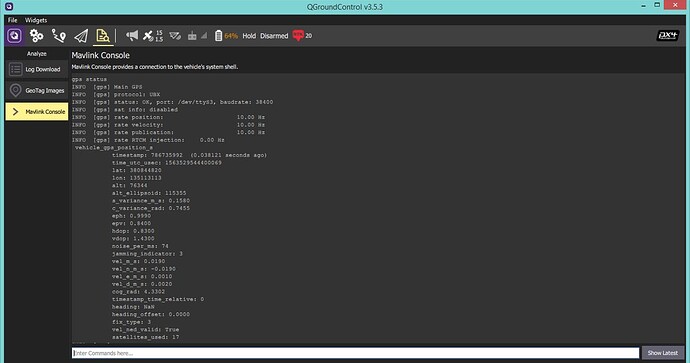
Task: Click the 'heading: NaN' line
Action: (133, 307)
